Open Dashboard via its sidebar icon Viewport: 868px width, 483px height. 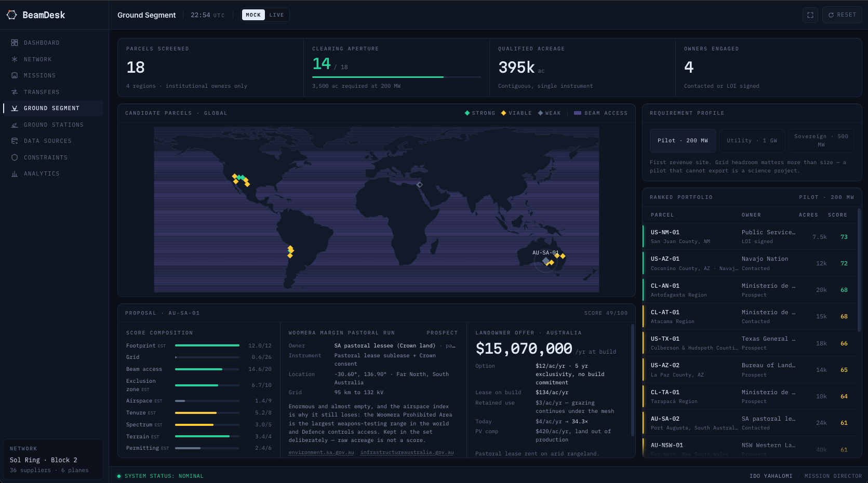point(15,43)
